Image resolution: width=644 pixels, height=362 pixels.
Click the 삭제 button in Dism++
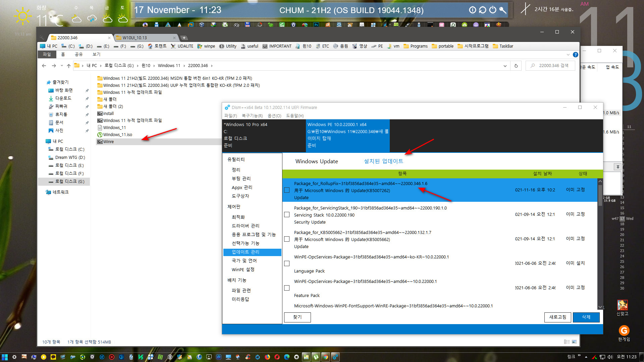coord(586,317)
